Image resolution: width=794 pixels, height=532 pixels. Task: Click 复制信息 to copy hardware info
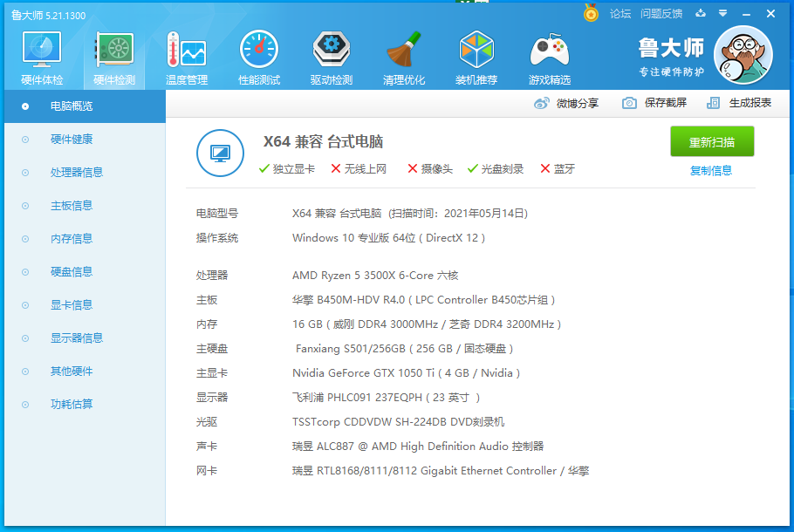pyautogui.click(x=711, y=171)
